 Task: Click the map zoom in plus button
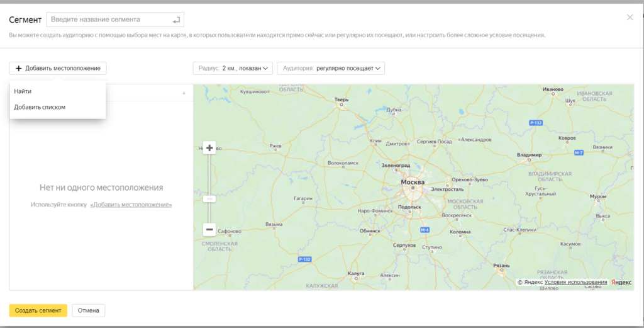pyautogui.click(x=209, y=148)
